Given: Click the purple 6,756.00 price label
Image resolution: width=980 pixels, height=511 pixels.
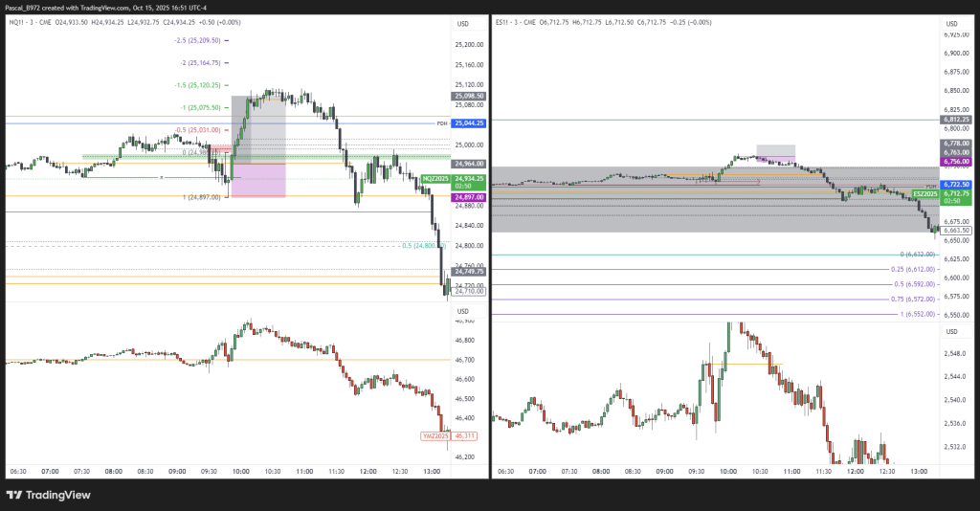Looking at the screenshot, I should click(x=956, y=162).
